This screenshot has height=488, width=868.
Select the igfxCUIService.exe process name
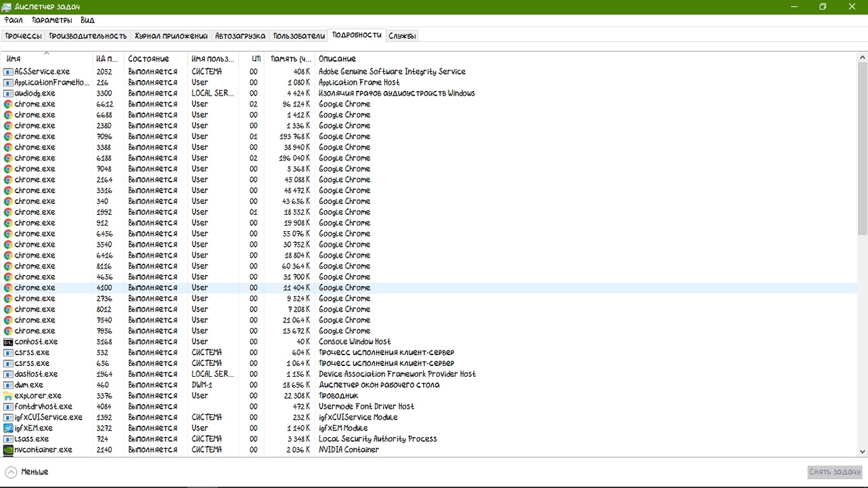pos(49,418)
